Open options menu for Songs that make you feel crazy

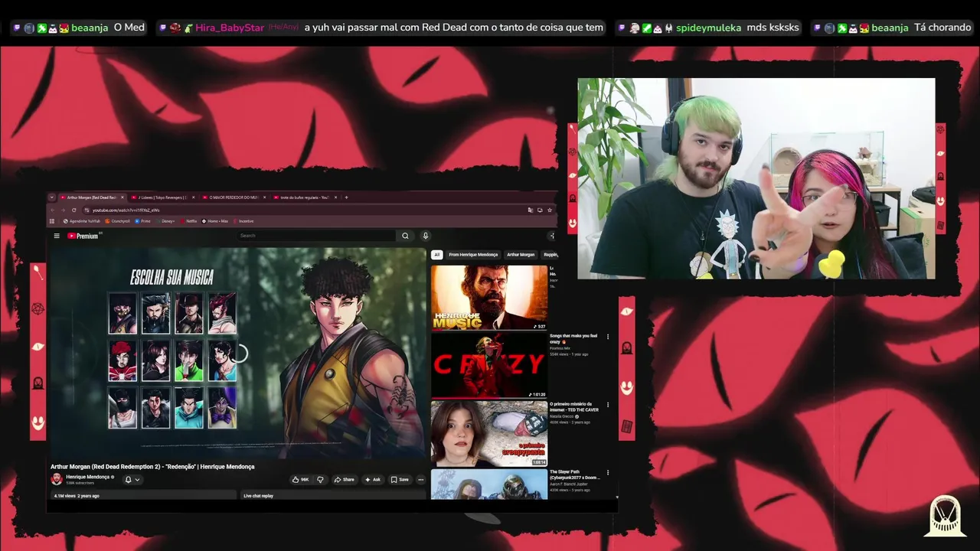[x=609, y=337]
